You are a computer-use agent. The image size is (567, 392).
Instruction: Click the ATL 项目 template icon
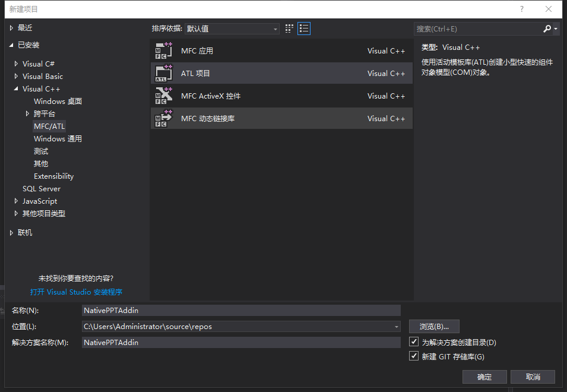pos(164,73)
